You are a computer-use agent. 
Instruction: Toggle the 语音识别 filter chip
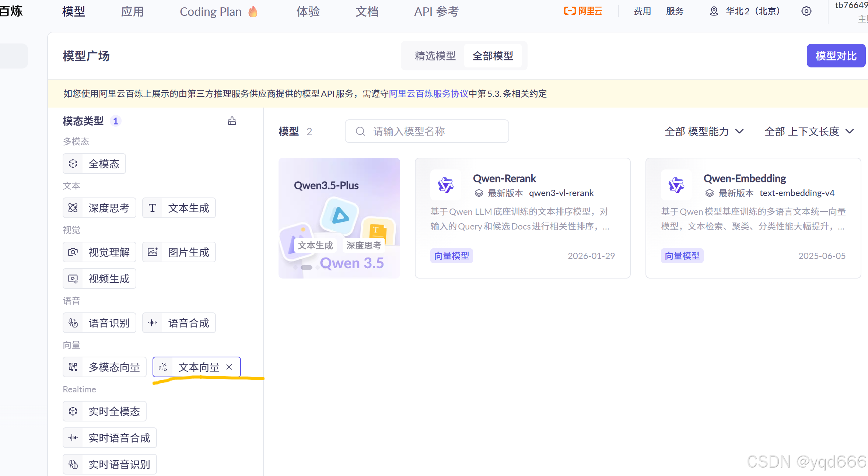(99, 323)
